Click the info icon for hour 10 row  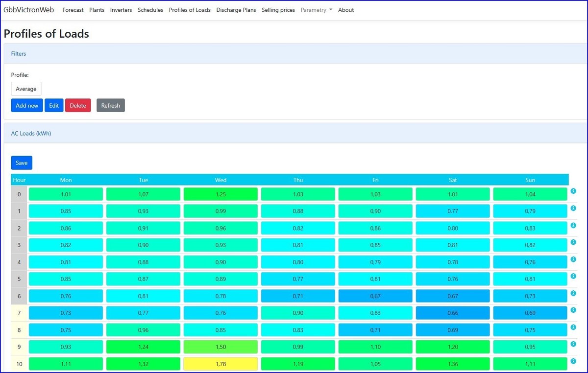click(x=573, y=361)
